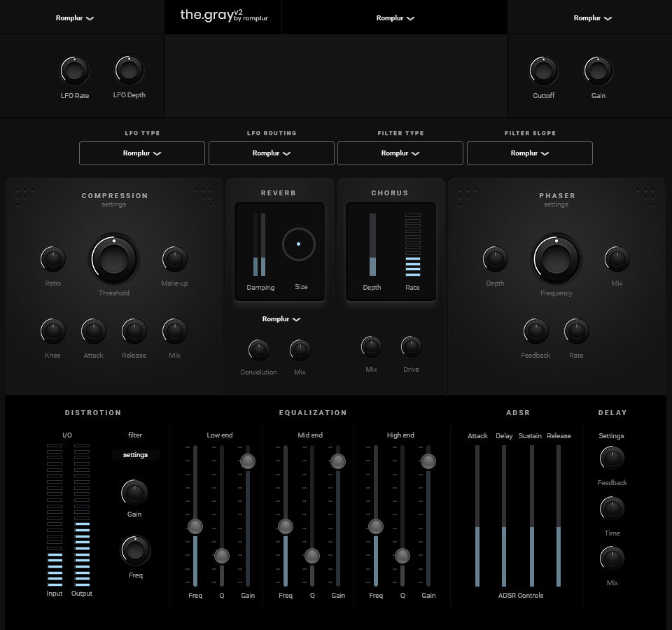The height and width of the screenshot is (630, 672).
Task: Open the LFO Type dropdown
Action: coord(142,153)
